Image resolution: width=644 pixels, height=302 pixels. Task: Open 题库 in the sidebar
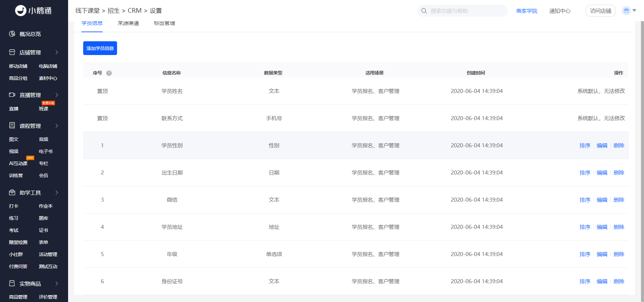[x=44, y=218]
